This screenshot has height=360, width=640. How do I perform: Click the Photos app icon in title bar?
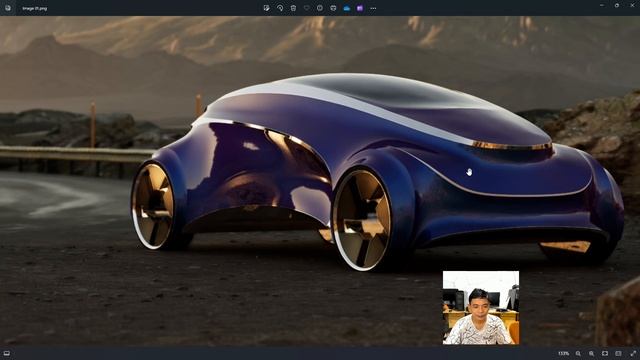coord(8,8)
